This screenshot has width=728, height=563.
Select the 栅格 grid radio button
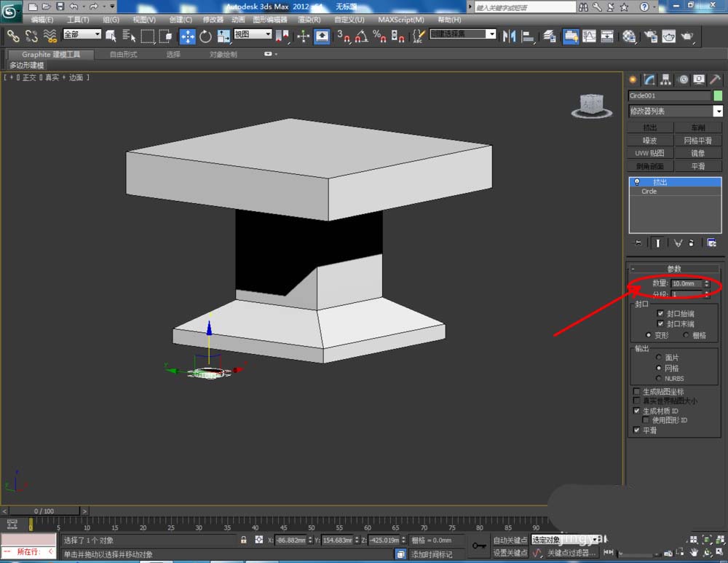click(686, 335)
